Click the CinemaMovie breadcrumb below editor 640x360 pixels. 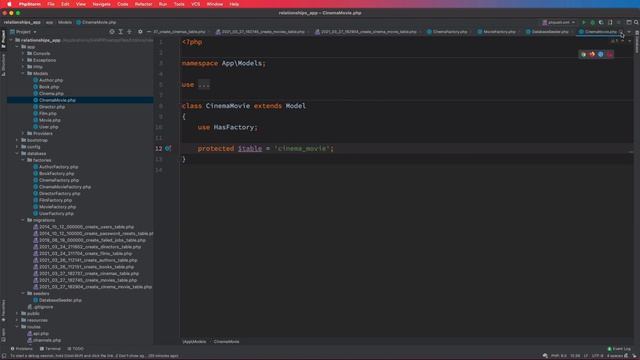[227, 342]
